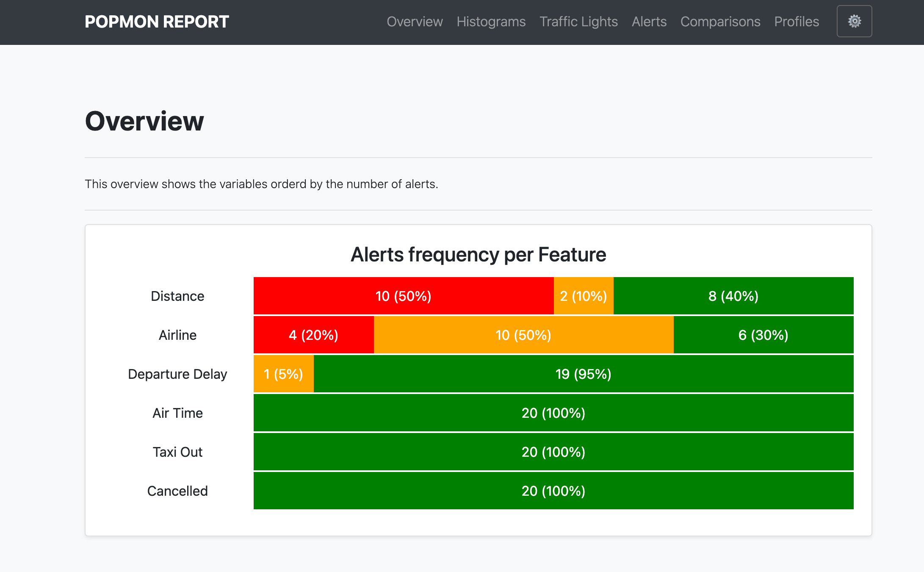924x572 pixels.
Task: Click Distance green segment 8 (40%)
Action: pos(733,296)
